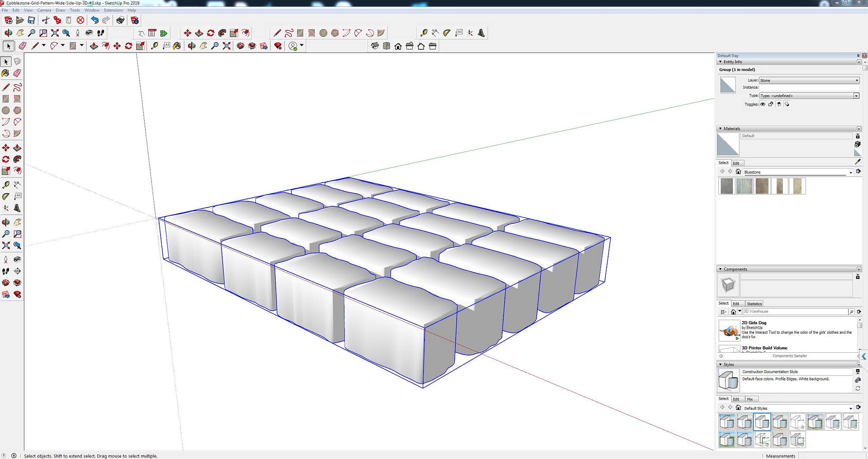
Task: Open the Extensions menu
Action: [113, 10]
